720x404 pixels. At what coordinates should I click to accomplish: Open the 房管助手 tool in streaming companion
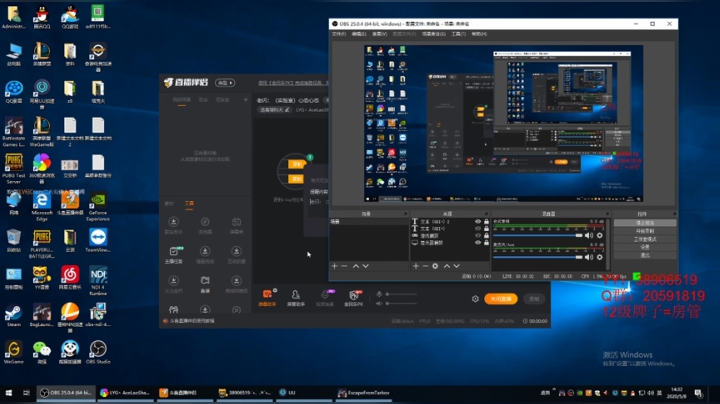point(296,297)
